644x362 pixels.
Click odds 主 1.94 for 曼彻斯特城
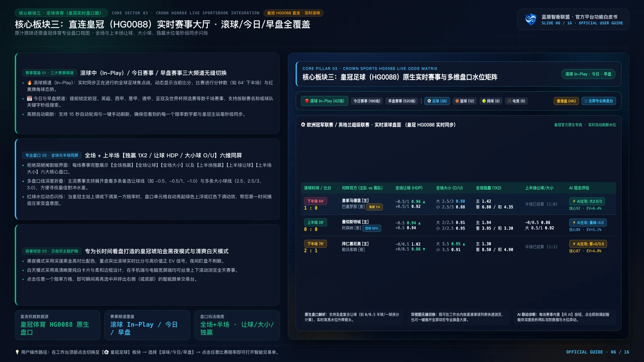pos(483,222)
